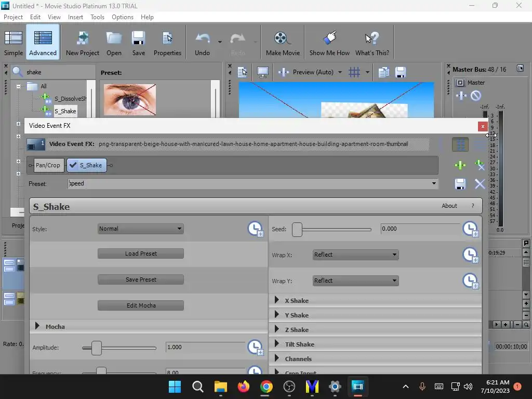This screenshot has width=532, height=399.
Task: Click the Master Bus mute icon
Action: pos(476,96)
